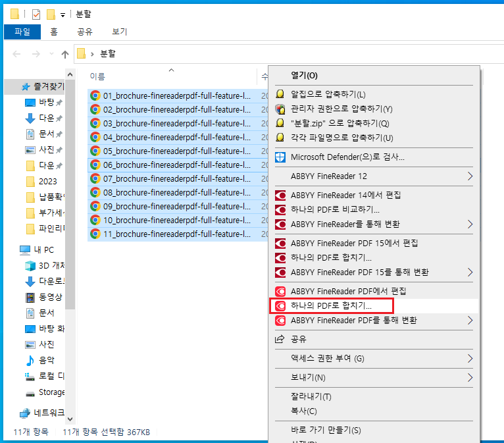This screenshot has width=504, height=443.
Task: Select the 04_brochure file row
Action: coord(178,138)
